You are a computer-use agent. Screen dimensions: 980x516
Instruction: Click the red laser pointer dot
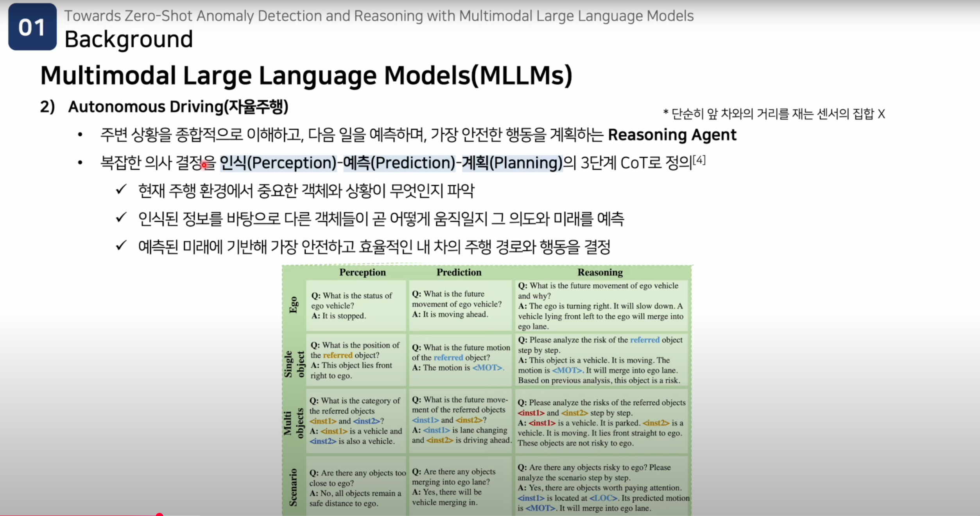coord(204,165)
